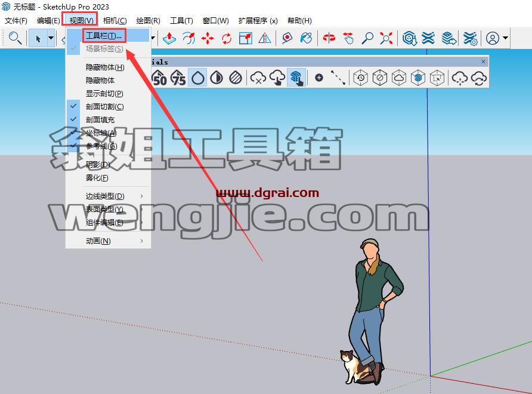Click the hexagon prohibited-sign icon
Viewport: 532px width, 394px height.
380,78
